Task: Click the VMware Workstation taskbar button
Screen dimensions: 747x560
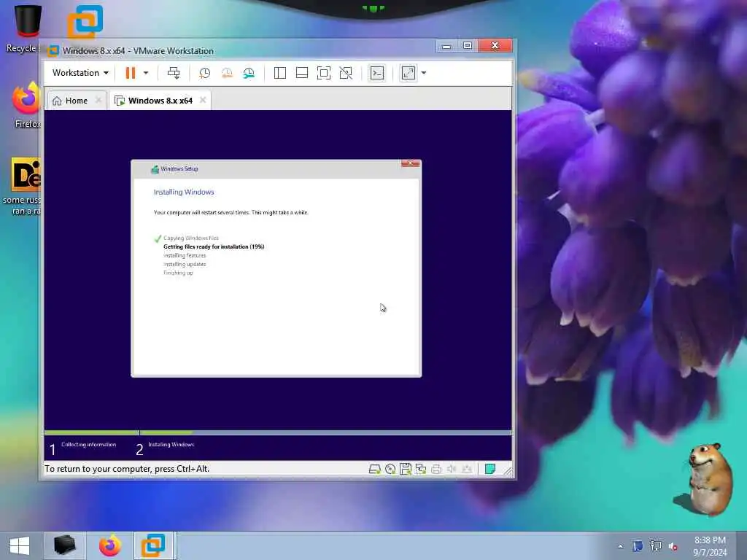Action: (155, 545)
